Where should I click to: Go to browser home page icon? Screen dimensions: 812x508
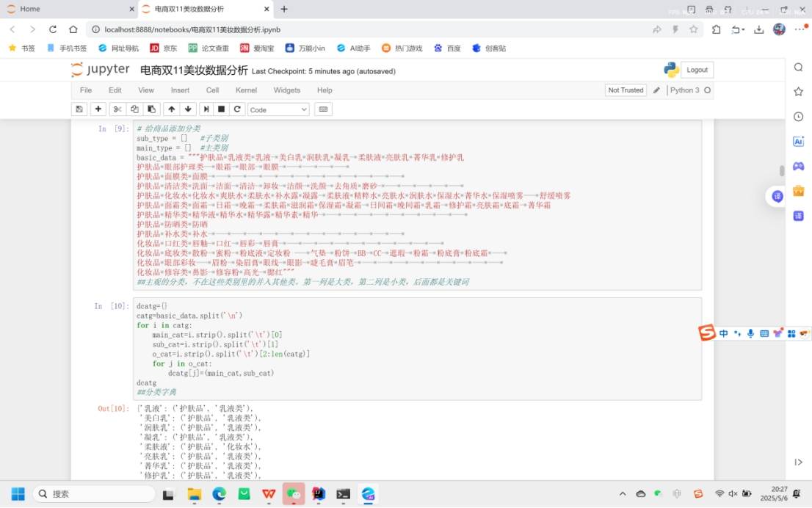click(73, 29)
